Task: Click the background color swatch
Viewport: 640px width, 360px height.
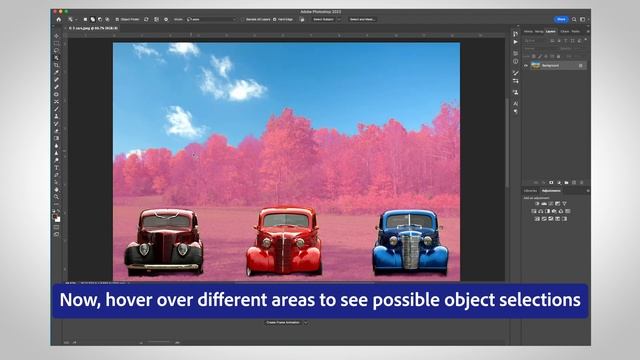Action: [58, 220]
